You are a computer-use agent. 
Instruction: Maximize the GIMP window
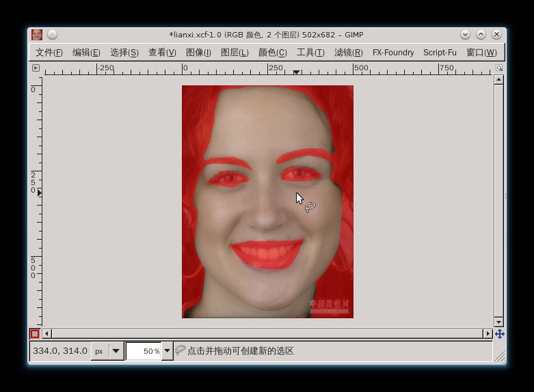click(481, 34)
